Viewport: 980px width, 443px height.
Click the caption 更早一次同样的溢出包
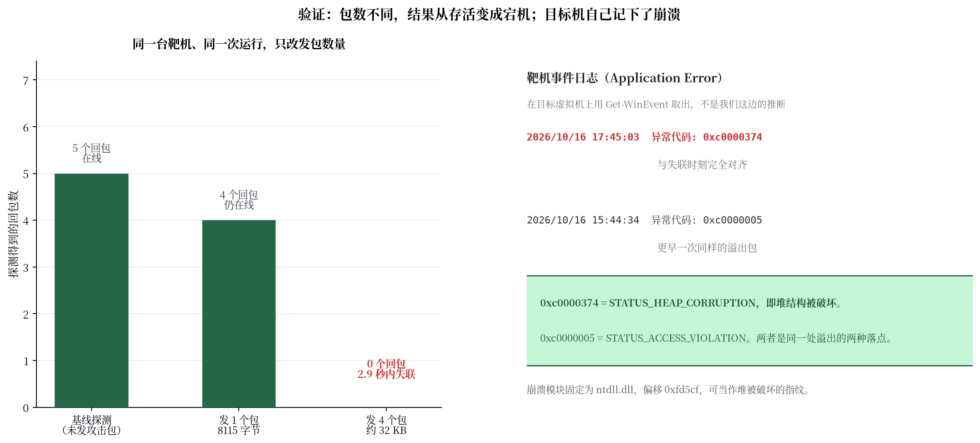pos(707,247)
